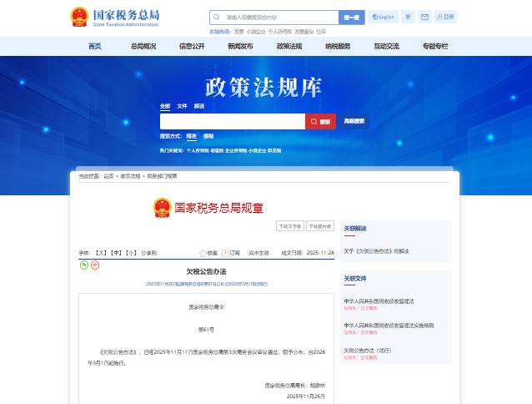Click the red 搜索 button in the policy library
The width and height of the screenshot is (532, 404).
point(321,122)
